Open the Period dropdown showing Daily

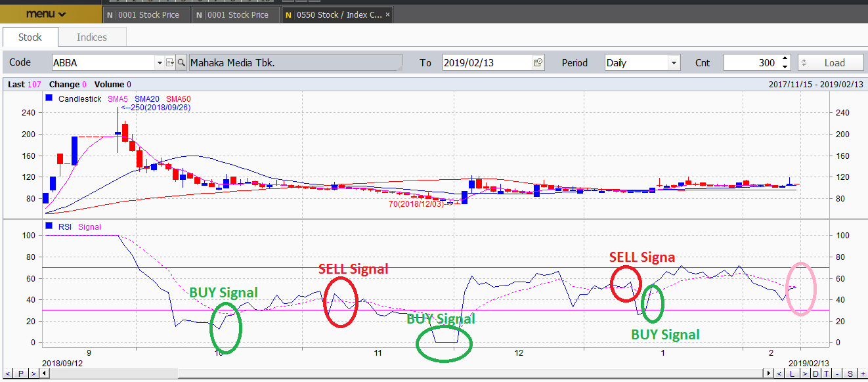[672, 62]
